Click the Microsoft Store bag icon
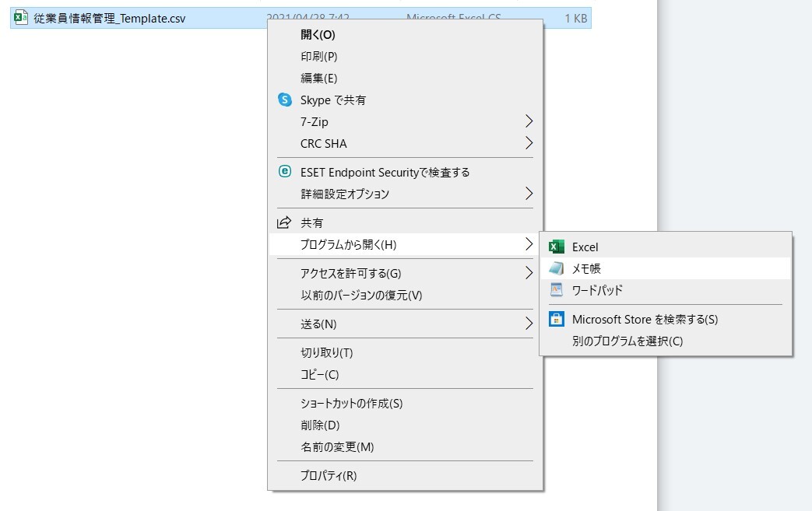The width and height of the screenshot is (812, 511). (556, 319)
